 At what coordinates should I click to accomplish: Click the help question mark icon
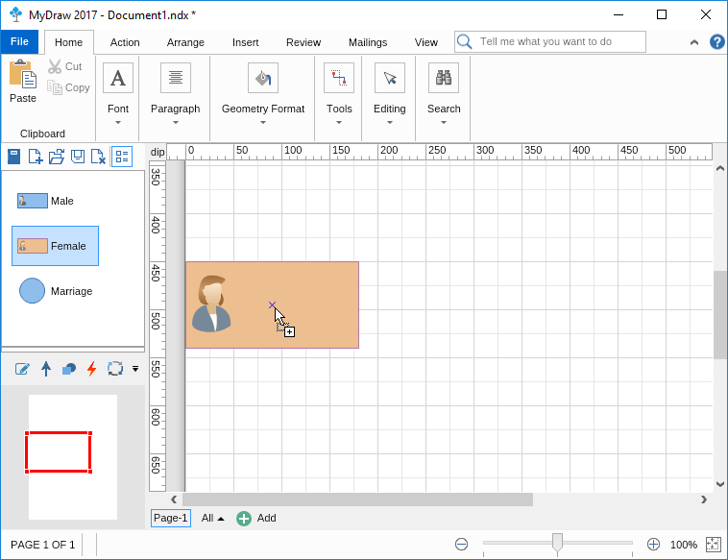point(716,42)
